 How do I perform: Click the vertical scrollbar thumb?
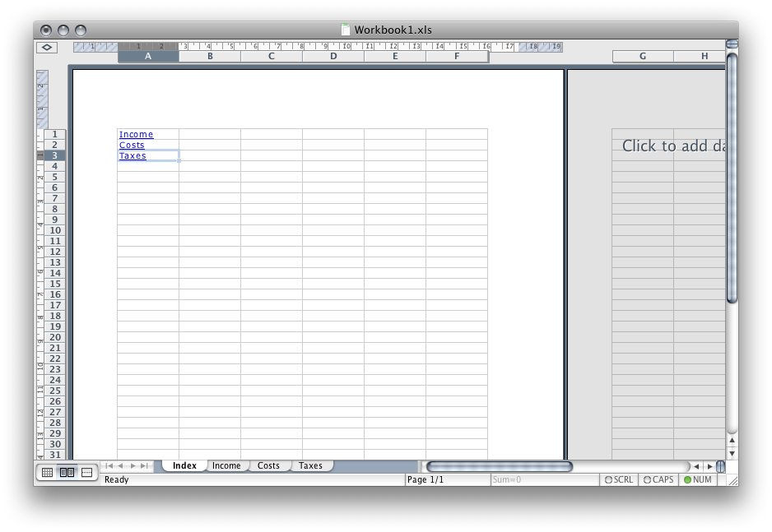coord(732,178)
